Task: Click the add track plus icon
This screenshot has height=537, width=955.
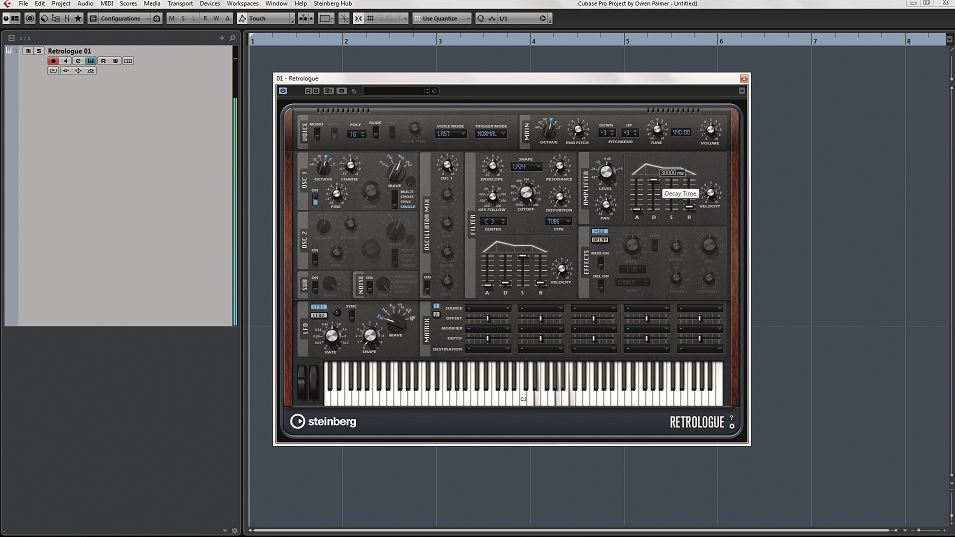Action: point(222,38)
